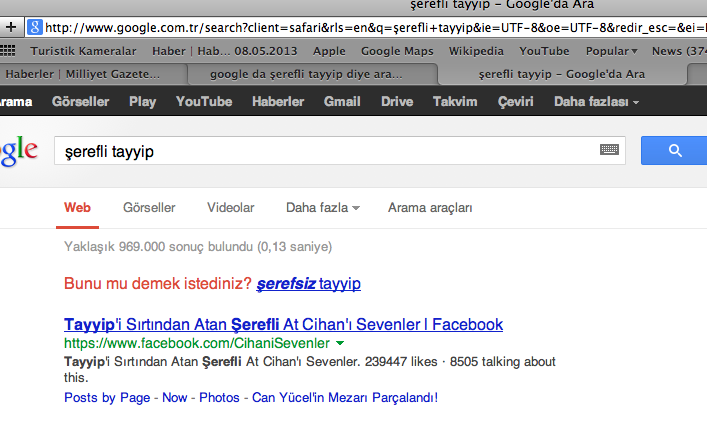Click the blue search magnifier button
Viewport: 707px width, 428px height.
pos(674,150)
